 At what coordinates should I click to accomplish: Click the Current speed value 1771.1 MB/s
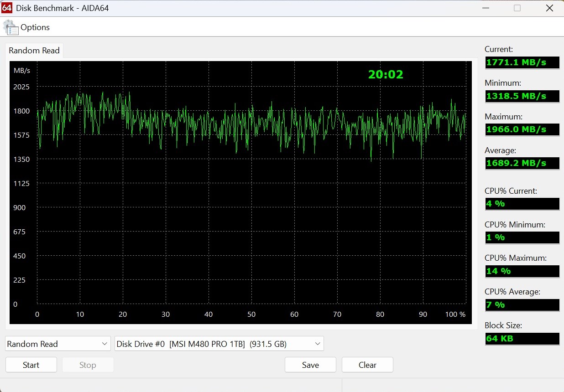(x=522, y=62)
